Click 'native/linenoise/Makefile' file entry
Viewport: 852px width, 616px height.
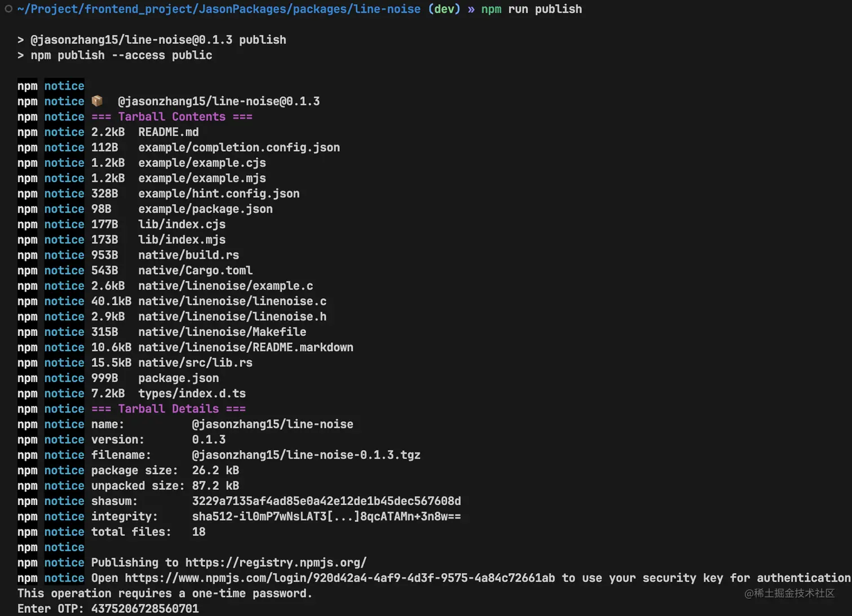pos(223,332)
